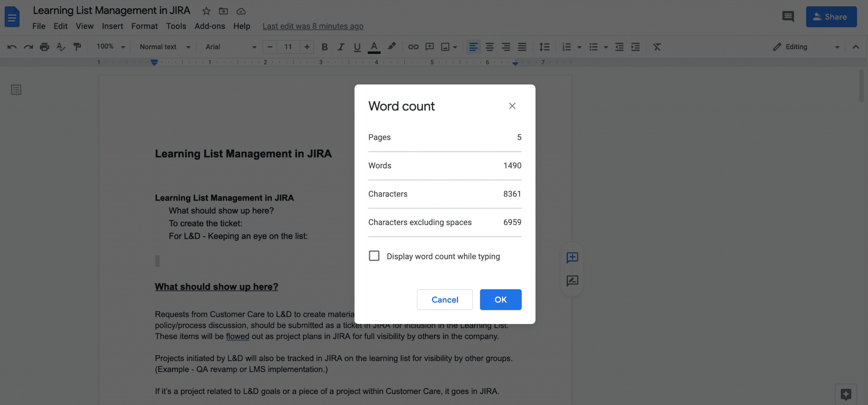This screenshot has width=868, height=405.
Task: Toggle bold formatting
Action: (325, 47)
